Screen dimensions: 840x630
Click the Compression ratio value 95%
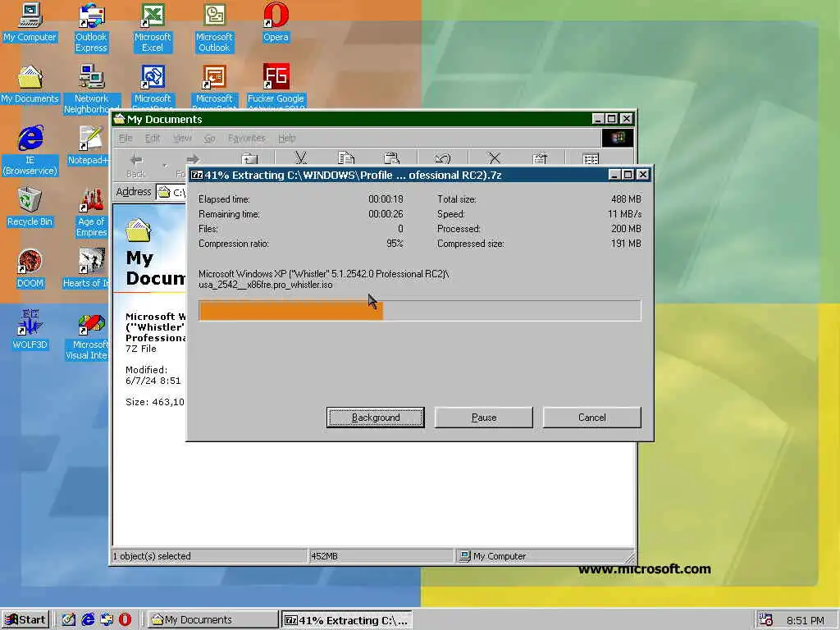(x=395, y=243)
